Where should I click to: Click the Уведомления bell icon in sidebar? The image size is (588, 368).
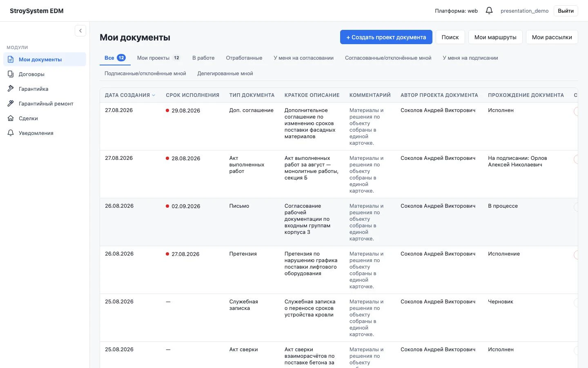pos(11,133)
